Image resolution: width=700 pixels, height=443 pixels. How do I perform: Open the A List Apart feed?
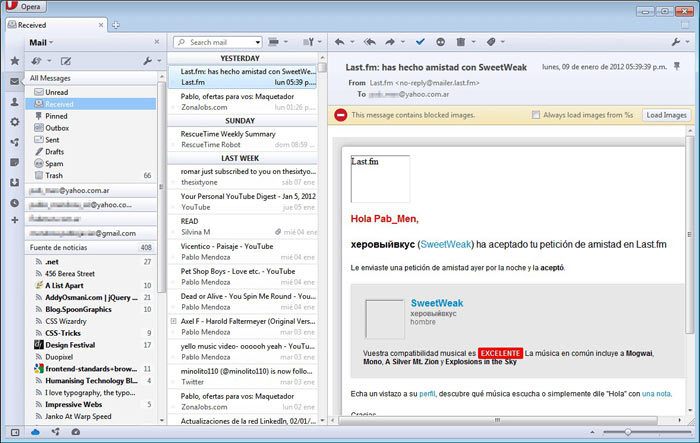pyautogui.click(x=93, y=285)
